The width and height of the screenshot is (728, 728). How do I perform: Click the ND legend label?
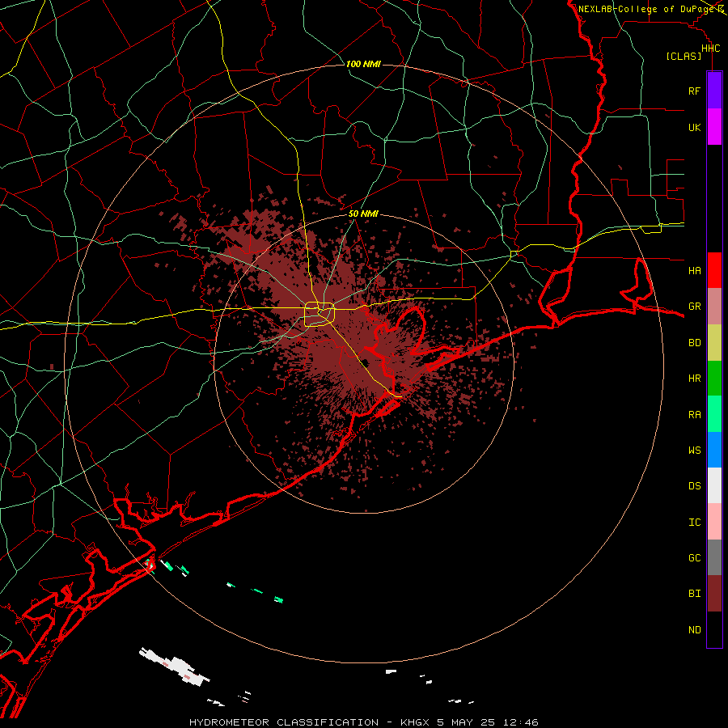(x=694, y=630)
